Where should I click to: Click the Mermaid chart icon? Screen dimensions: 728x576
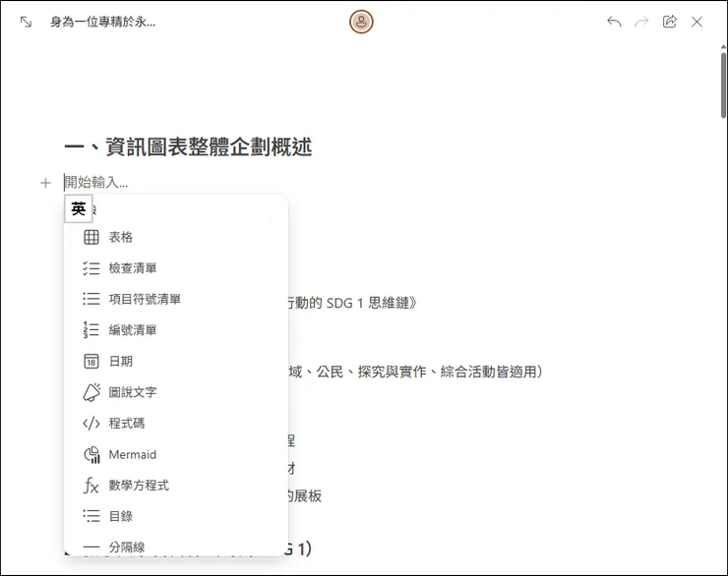91,454
